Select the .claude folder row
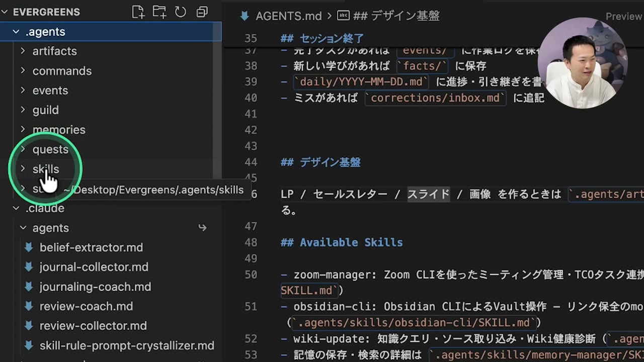This screenshot has height=362, width=644. [x=111, y=208]
